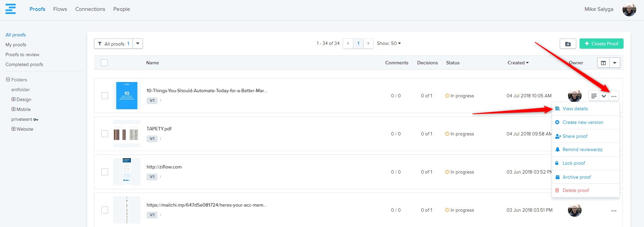Click the Create Proof button
Viewport: 644px width, 227px height.
601,44
